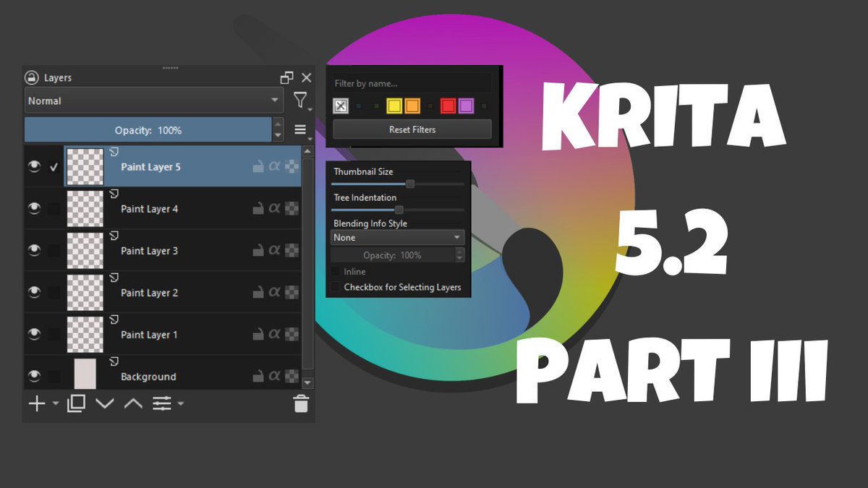Lock Paint Layer 4
Viewport: 868px width, 488px height.
tap(258, 209)
